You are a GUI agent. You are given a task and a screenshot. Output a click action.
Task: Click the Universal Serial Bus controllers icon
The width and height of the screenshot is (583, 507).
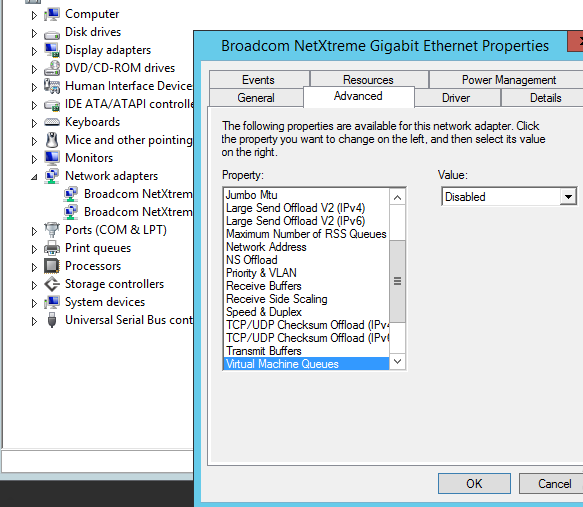[52, 320]
